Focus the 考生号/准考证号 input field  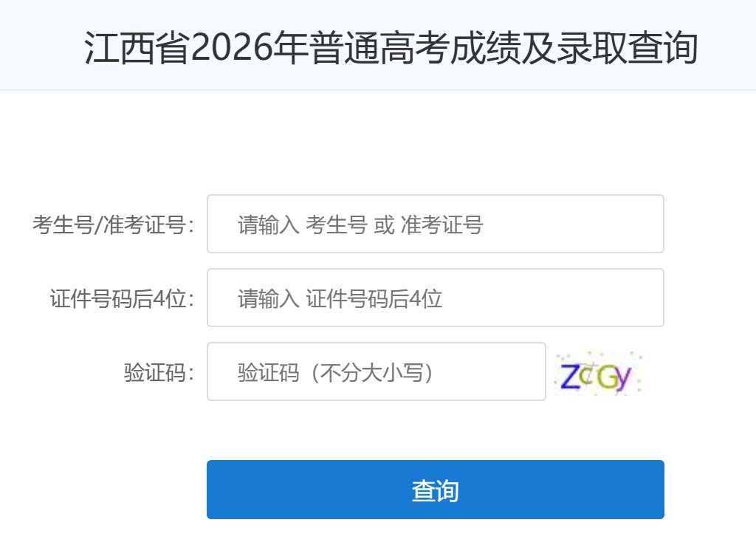[x=436, y=224]
